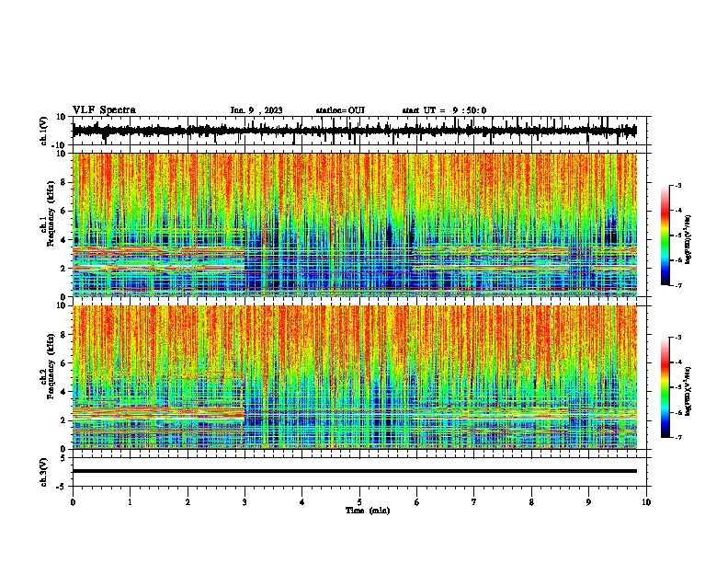Click the flat black ch.3 trace line
Image resolution: width=728 pixels, height=563 pixels.
355,471
